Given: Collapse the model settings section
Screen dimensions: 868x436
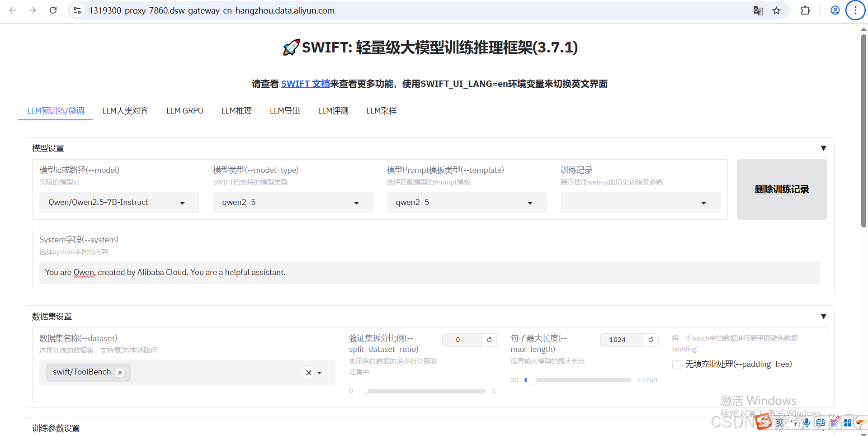Looking at the screenshot, I should [x=823, y=148].
